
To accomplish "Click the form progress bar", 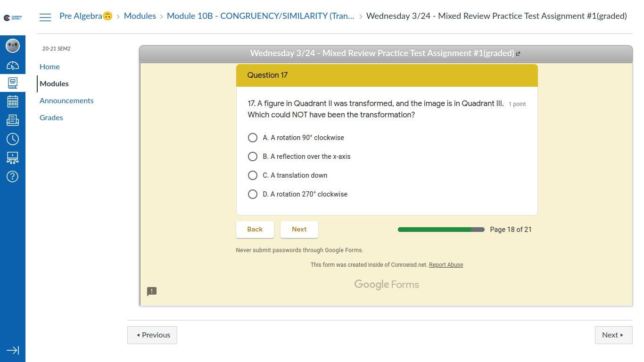I will tap(441, 230).
